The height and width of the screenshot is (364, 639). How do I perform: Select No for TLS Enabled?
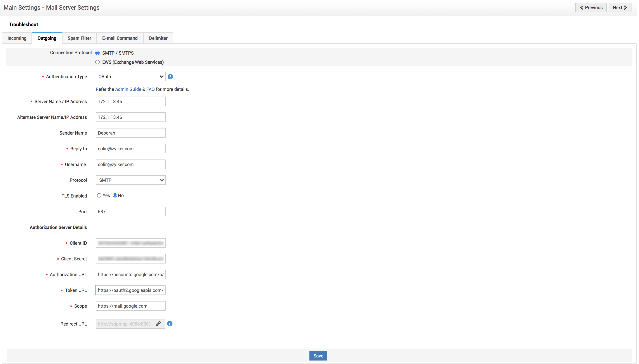[115, 196]
